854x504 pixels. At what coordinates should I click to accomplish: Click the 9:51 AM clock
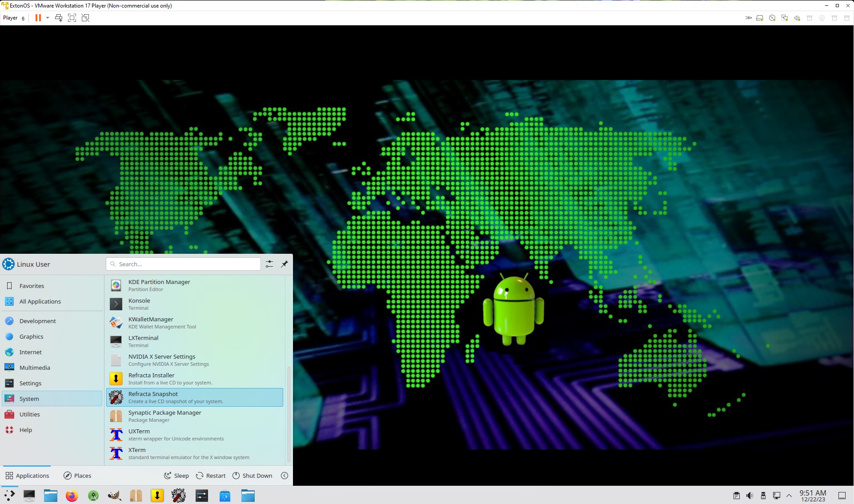tap(813, 493)
